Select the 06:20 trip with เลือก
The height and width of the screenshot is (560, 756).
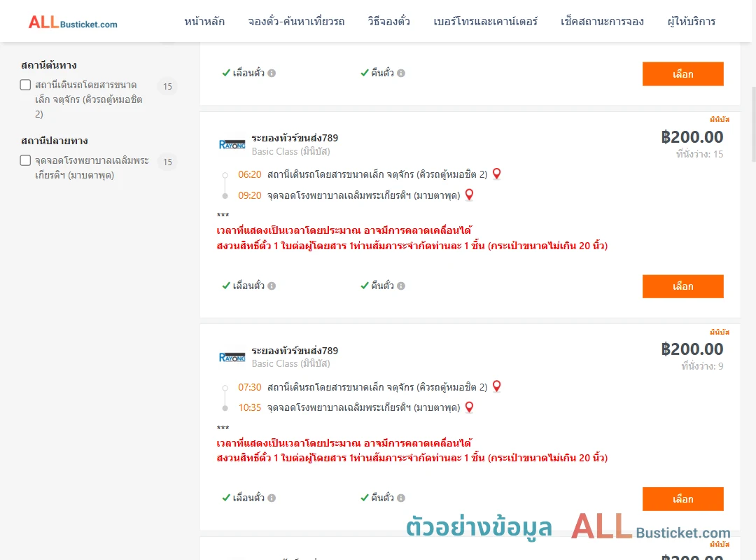682,286
